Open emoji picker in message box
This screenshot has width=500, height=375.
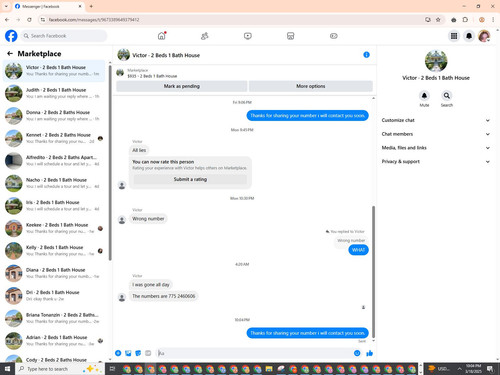357,353
